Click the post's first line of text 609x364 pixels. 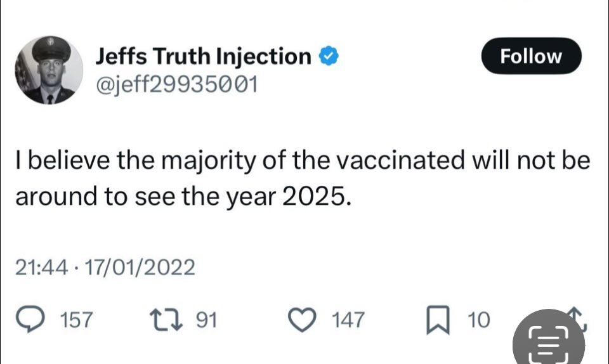point(302,160)
